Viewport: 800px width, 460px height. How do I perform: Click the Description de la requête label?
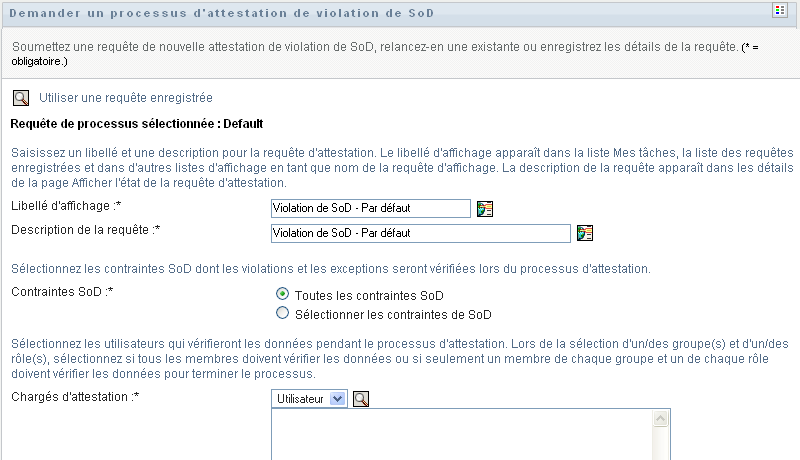click(85, 230)
